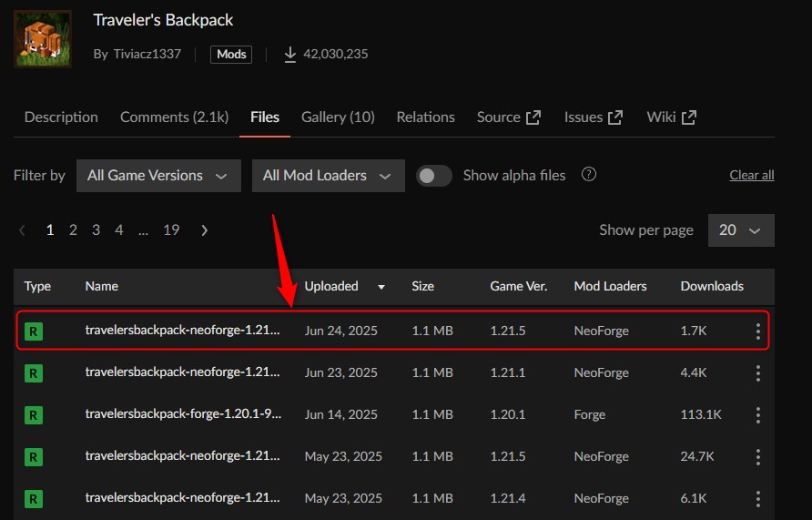Click the Traveler's Backpack mod thumbnail
Image resolution: width=812 pixels, height=520 pixels.
tap(43, 39)
